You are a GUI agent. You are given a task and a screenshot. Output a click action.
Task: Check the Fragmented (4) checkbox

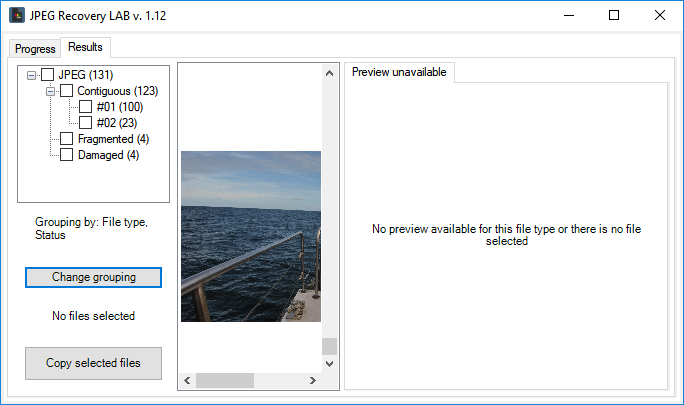pos(66,139)
